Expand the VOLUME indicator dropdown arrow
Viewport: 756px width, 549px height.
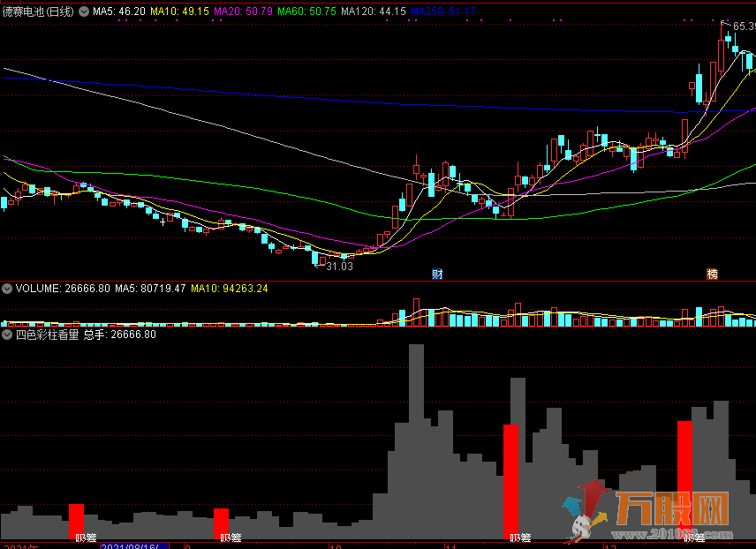tap(7, 289)
